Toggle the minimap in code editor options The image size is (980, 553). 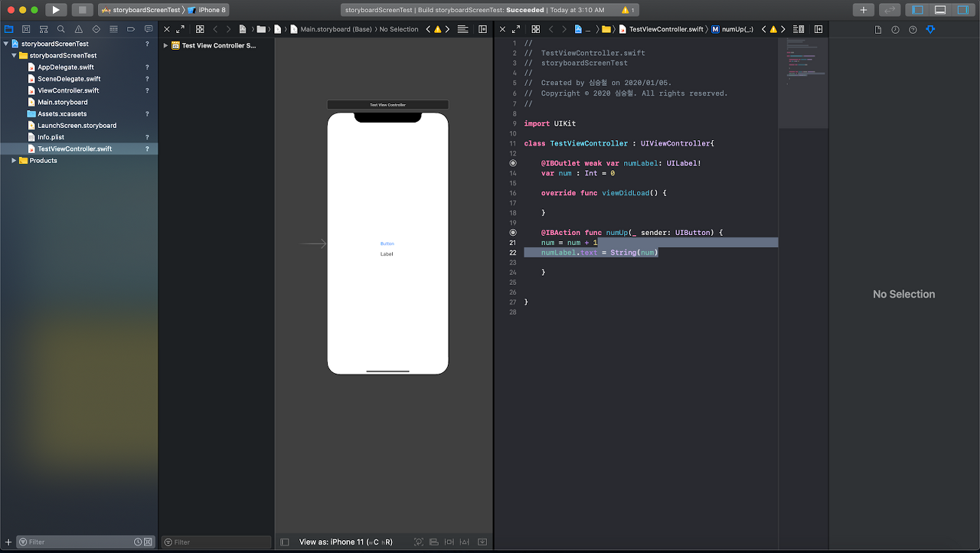(799, 29)
